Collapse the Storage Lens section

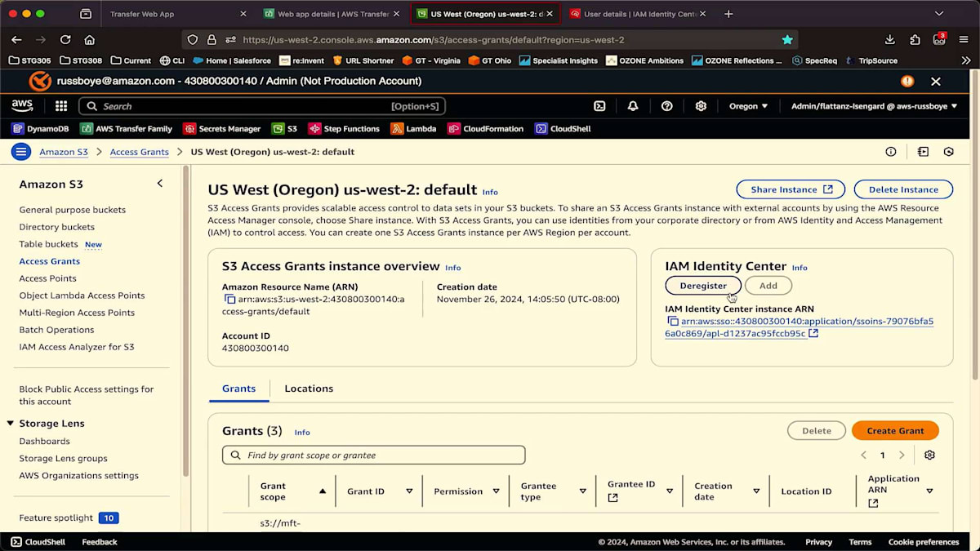click(11, 424)
